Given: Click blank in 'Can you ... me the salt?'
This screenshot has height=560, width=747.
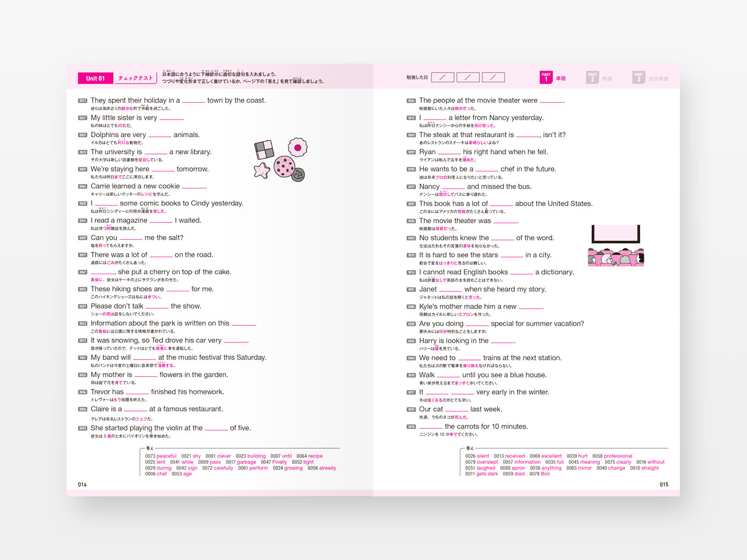Looking at the screenshot, I should tap(131, 238).
